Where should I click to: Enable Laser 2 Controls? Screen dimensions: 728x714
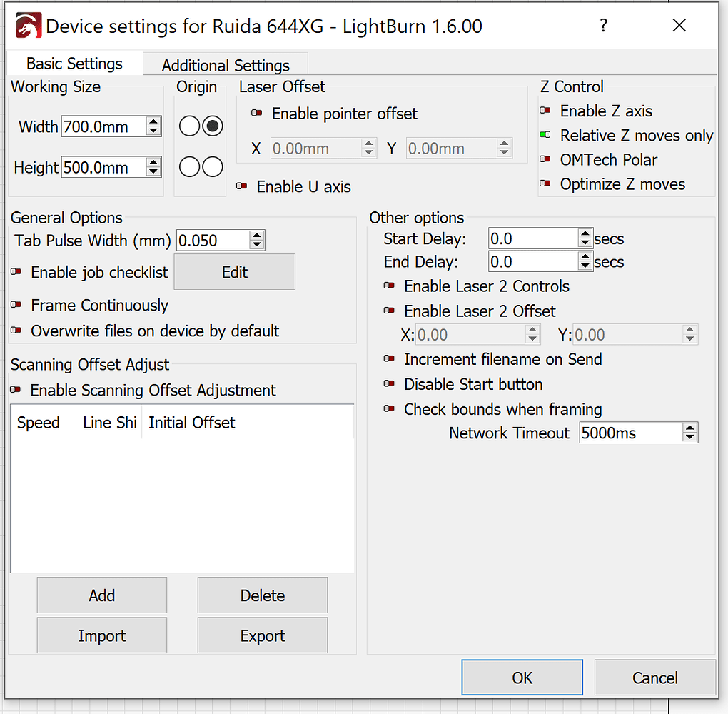(390, 286)
